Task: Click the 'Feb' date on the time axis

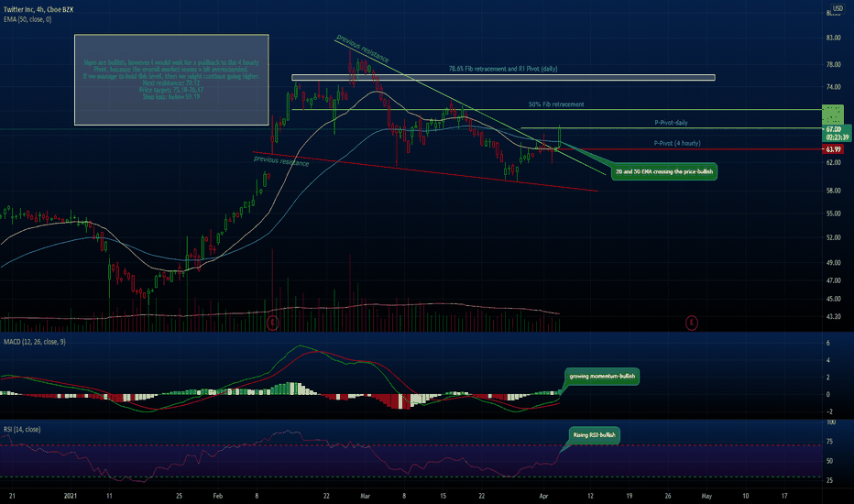Action: point(218,496)
